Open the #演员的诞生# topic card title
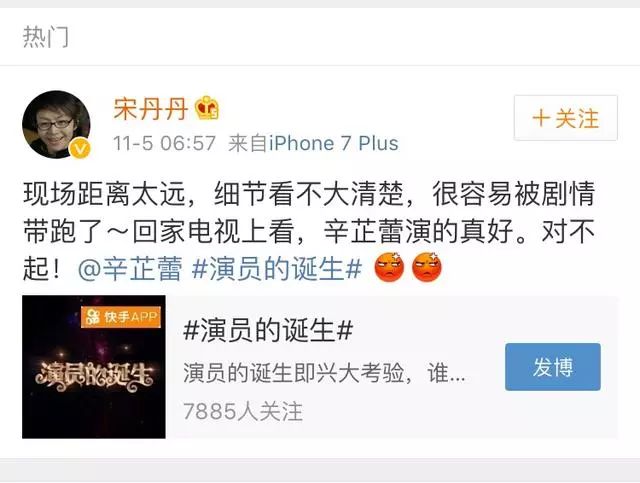 (268, 330)
